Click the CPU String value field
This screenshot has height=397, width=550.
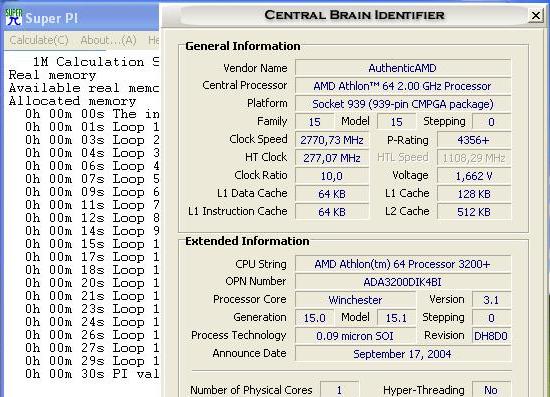[403, 264]
